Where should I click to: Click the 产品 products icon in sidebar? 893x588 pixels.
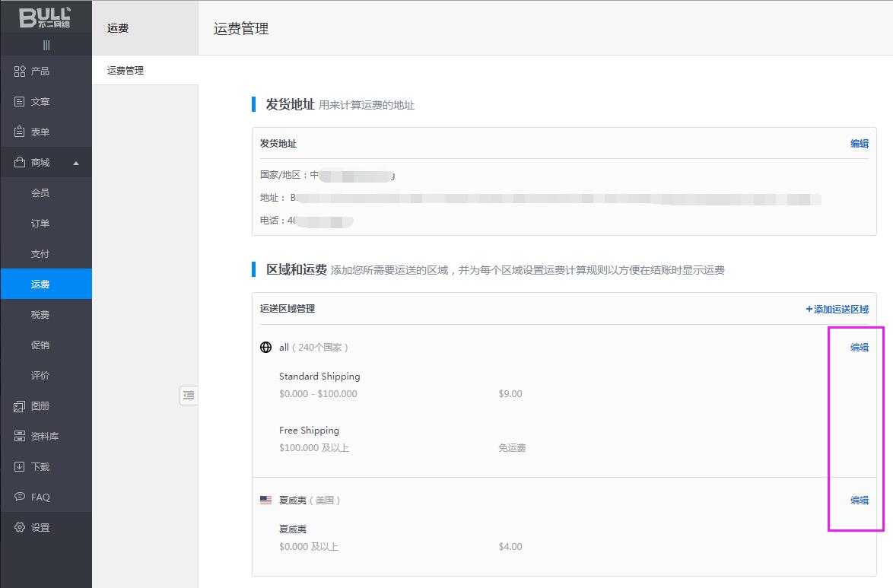tap(20, 71)
